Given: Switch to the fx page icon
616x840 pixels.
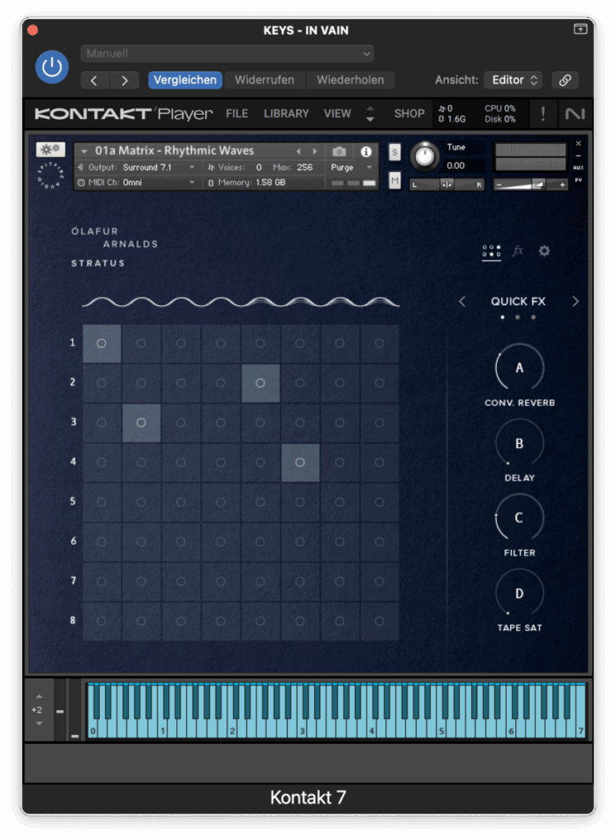Looking at the screenshot, I should pos(518,251).
